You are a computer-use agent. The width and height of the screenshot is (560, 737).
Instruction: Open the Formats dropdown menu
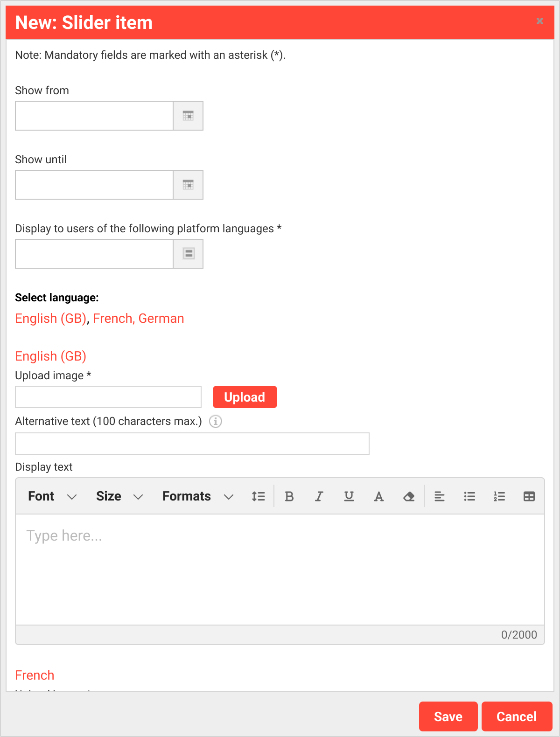[197, 496]
